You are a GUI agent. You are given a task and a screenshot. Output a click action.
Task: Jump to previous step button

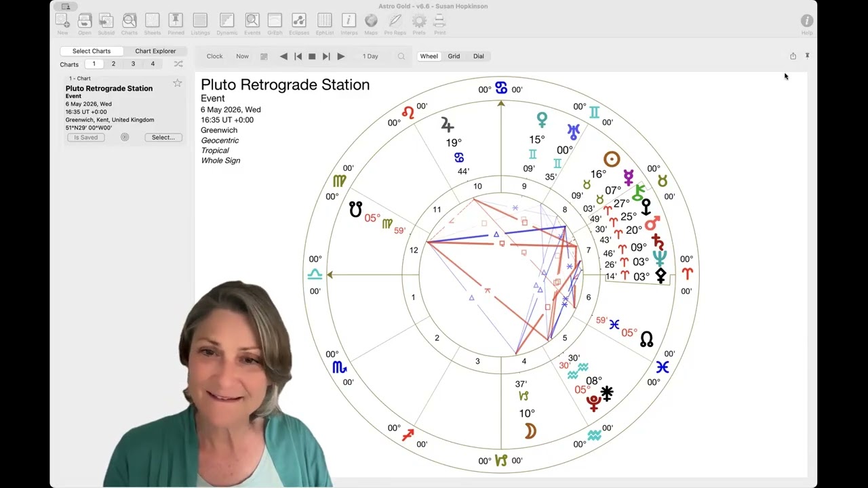pos(298,56)
